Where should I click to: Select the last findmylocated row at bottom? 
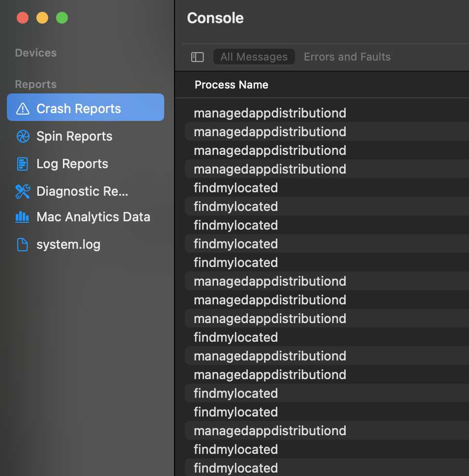pos(327,468)
